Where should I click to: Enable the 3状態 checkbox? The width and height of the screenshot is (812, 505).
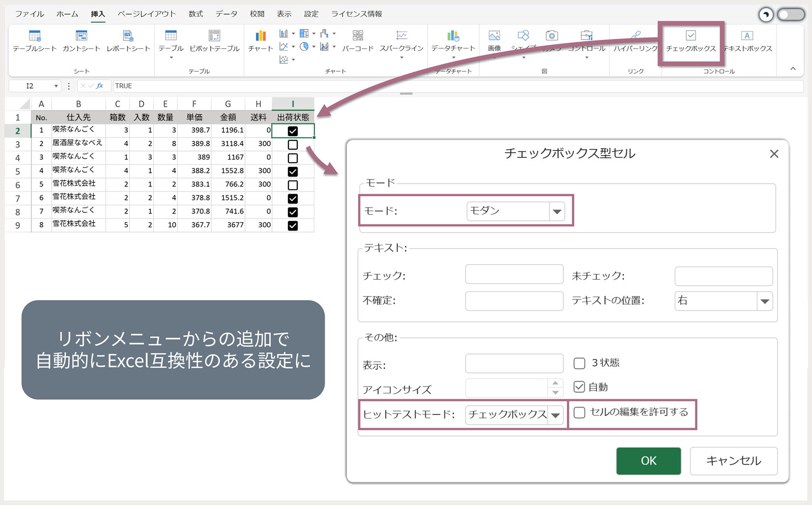tap(579, 363)
